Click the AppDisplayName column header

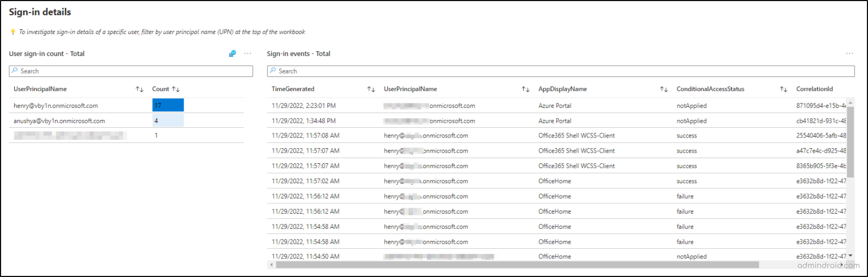[x=562, y=89]
